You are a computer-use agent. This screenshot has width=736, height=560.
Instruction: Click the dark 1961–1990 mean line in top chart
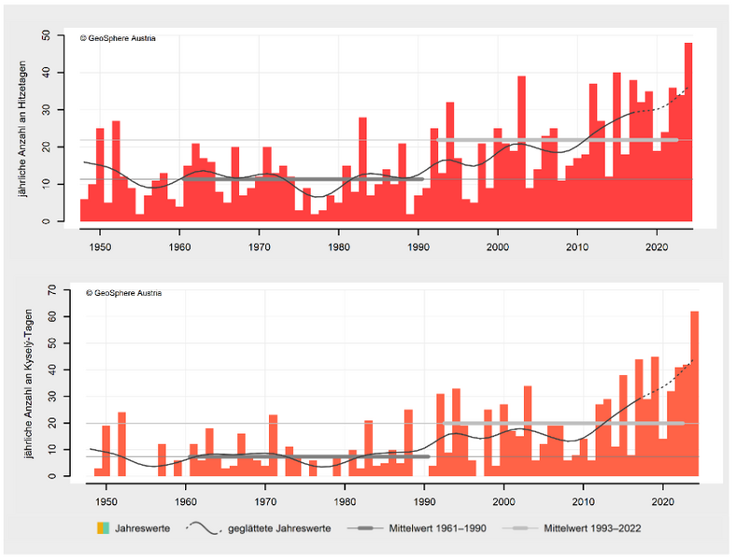click(x=299, y=179)
